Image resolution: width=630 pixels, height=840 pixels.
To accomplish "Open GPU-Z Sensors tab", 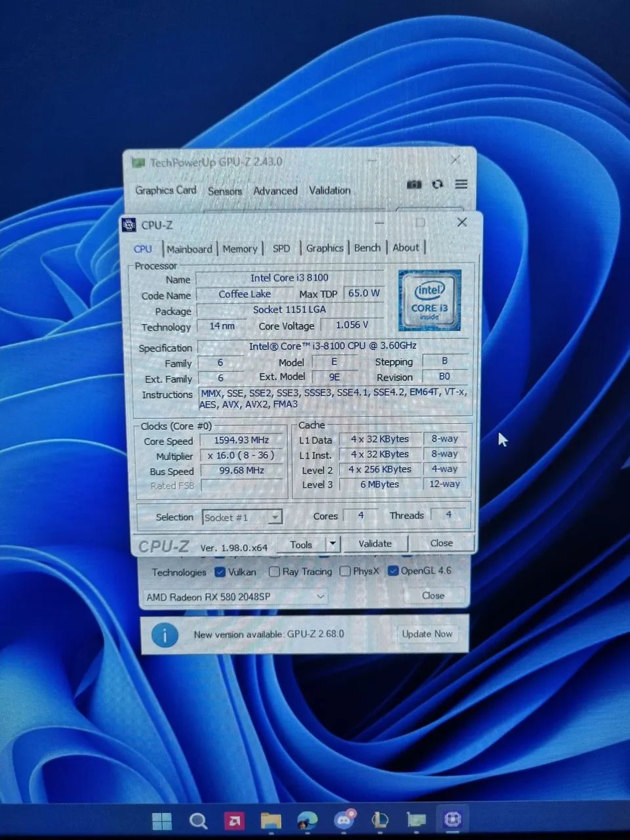I will 224,191.
